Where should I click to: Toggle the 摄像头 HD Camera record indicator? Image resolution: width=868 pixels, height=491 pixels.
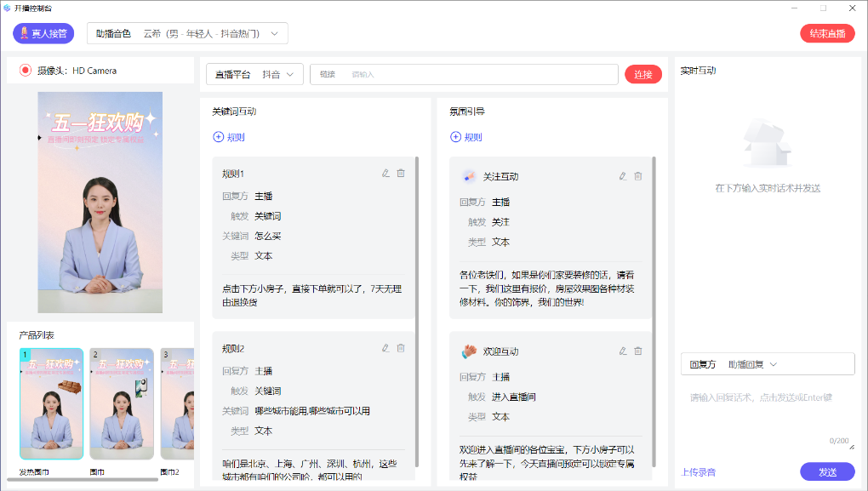(x=26, y=71)
